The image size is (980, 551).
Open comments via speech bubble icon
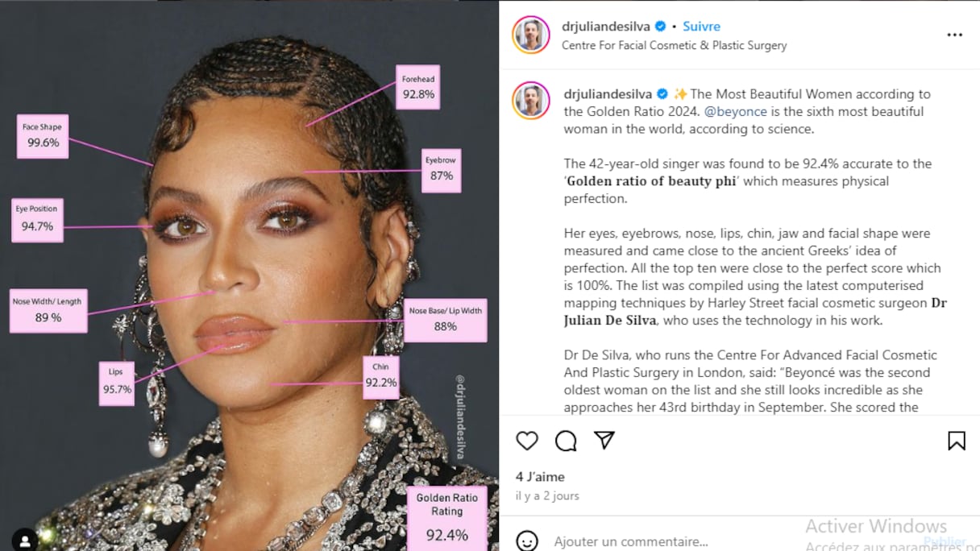pos(566,441)
